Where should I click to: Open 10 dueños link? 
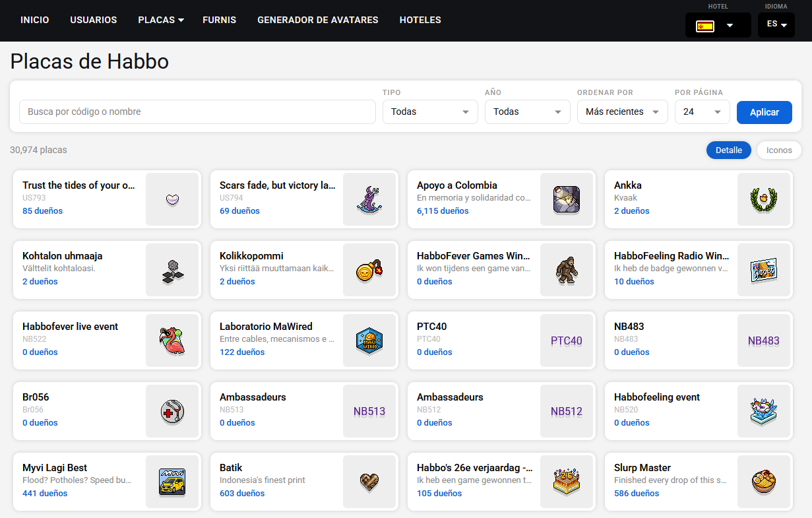click(x=634, y=282)
